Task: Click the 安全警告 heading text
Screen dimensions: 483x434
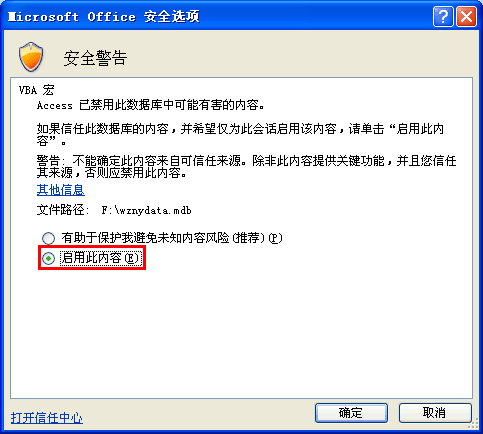Action: pyautogui.click(x=95, y=58)
